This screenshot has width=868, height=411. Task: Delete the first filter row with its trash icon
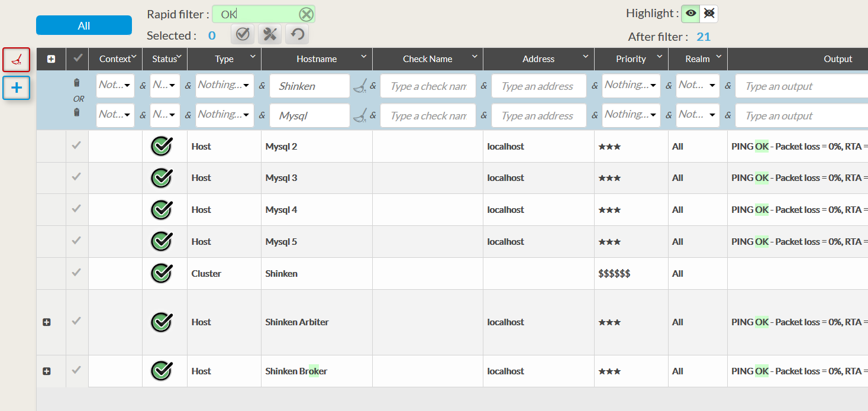click(x=76, y=83)
